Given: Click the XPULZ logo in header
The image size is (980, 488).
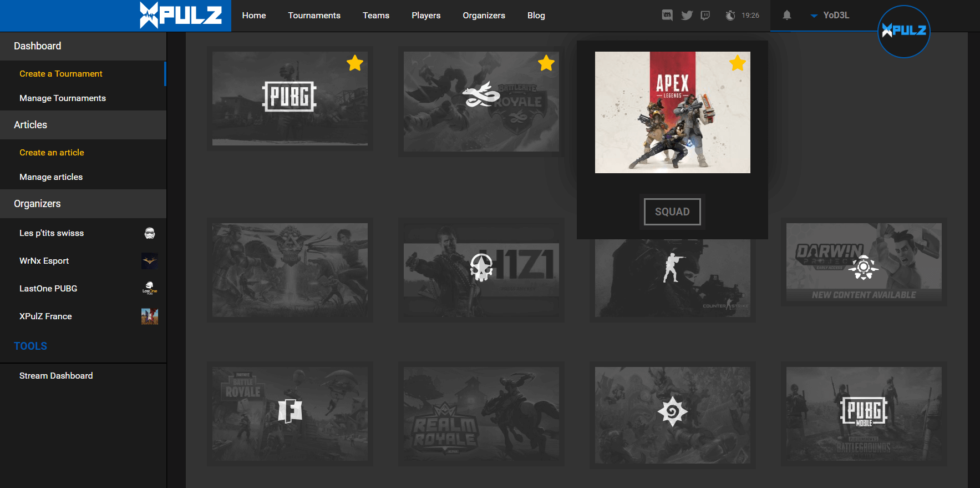Looking at the screenshot, I should (x=181, y=16).
